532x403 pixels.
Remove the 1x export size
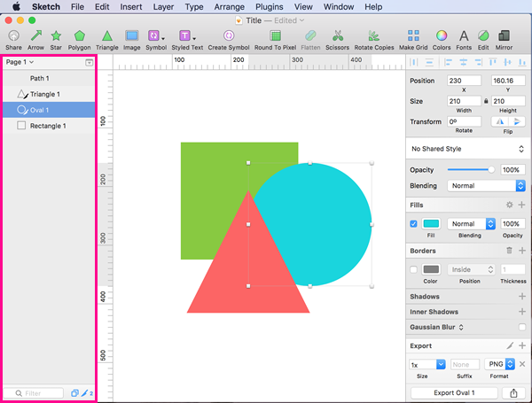[522, 364]
